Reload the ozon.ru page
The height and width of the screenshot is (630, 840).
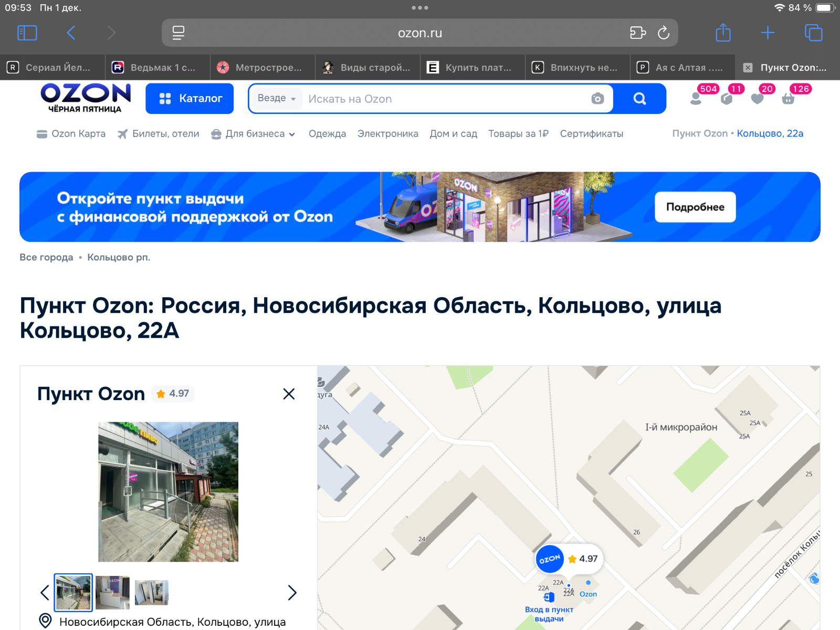pos(664,33)
